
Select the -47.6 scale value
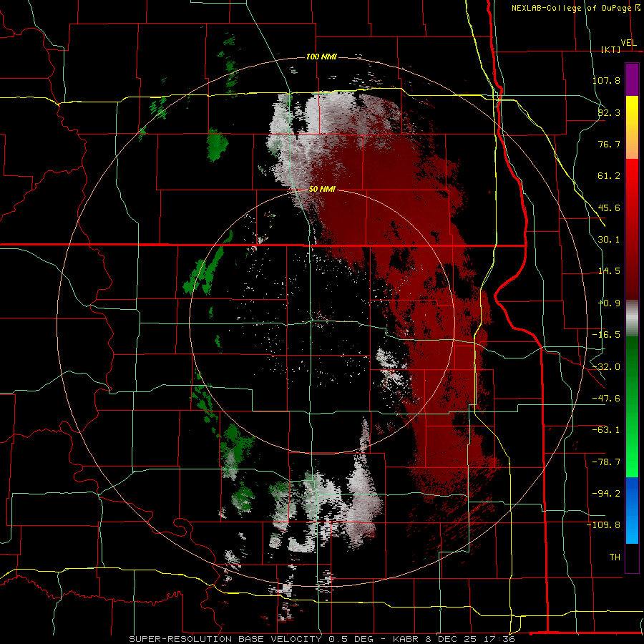[607, 399]
